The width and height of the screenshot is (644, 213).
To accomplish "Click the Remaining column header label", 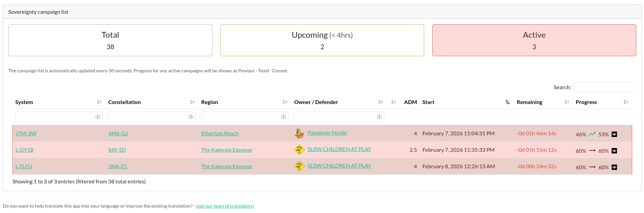I will coord(529,102).
